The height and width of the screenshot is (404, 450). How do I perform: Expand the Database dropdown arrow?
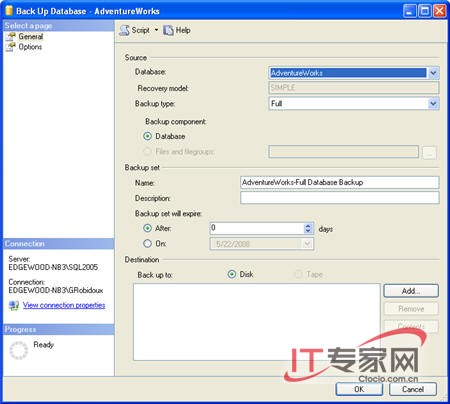tap(433, 73)
